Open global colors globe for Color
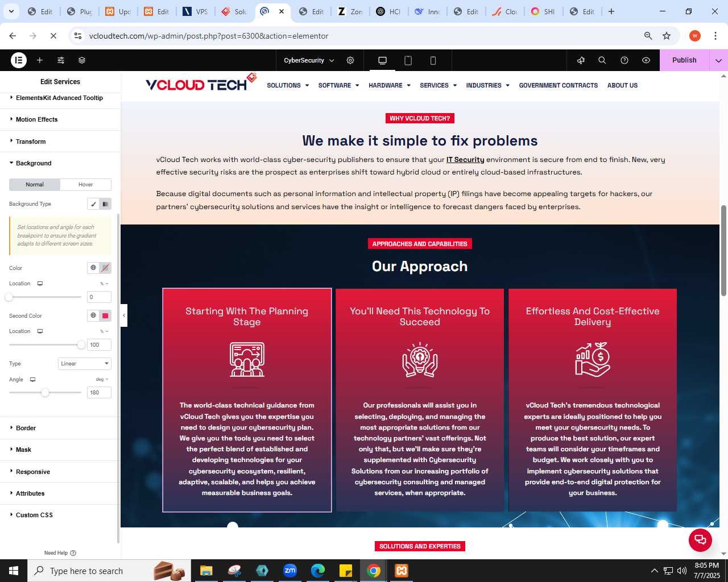Image resolution: width=728 pixels, height=582 pixels. point(93,268)
